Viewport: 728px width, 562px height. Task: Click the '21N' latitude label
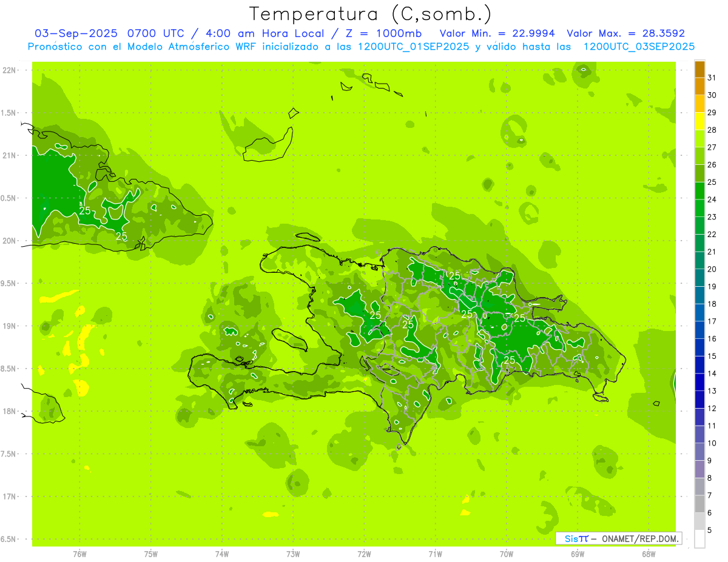point(10,155)
